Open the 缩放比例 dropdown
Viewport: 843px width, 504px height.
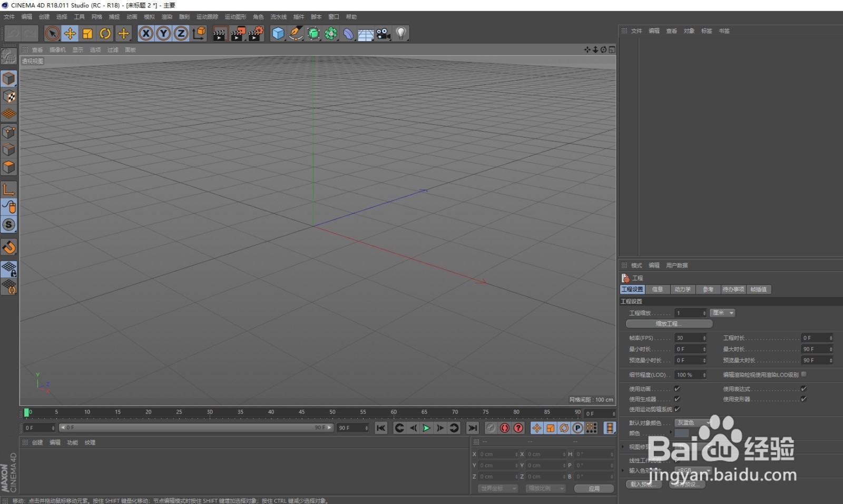[x=546, y=489]
